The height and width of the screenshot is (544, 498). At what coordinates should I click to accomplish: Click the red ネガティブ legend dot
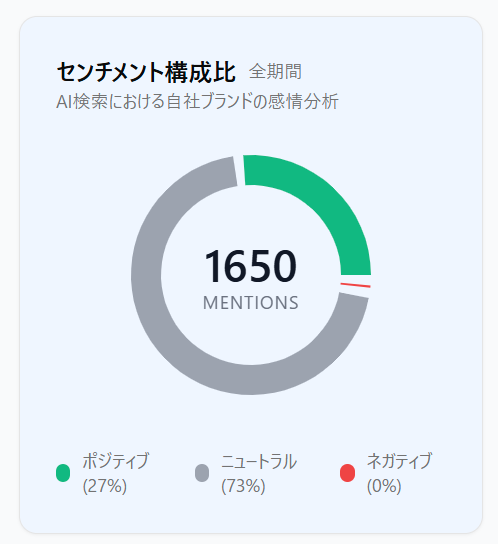(347, 473)
